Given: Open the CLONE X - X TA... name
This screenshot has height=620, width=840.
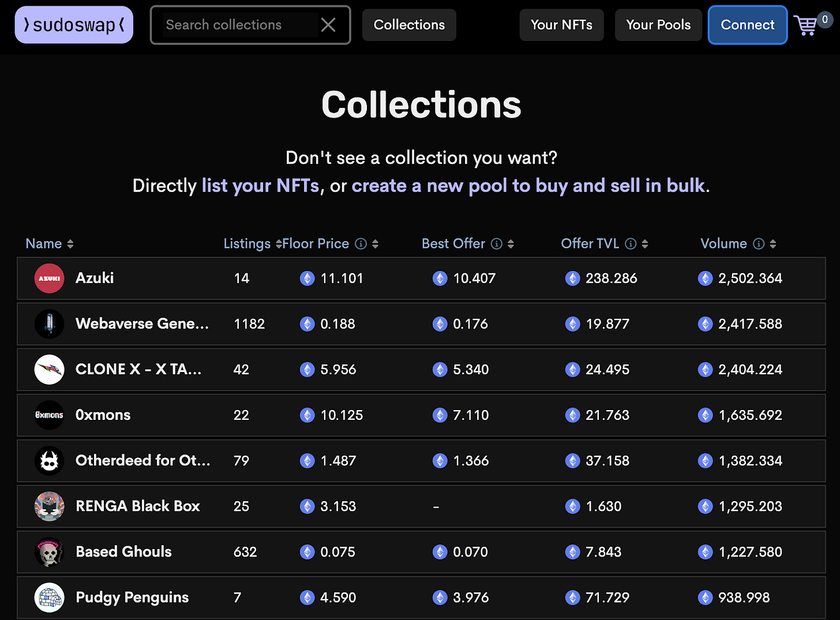Looking at the screenshot, I should pyautogui.click(x=138, y=369).
